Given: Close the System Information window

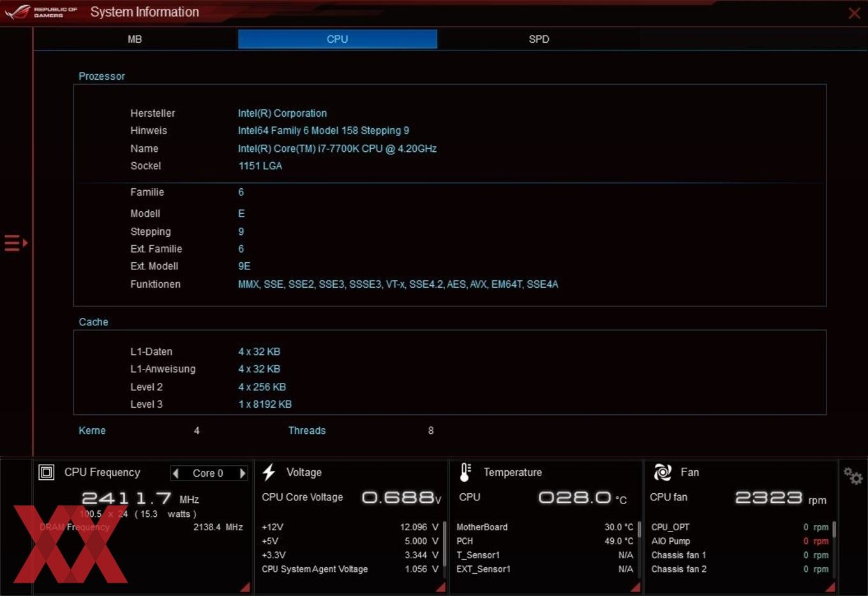Looking at the screenshot, I should coord(854,13).
